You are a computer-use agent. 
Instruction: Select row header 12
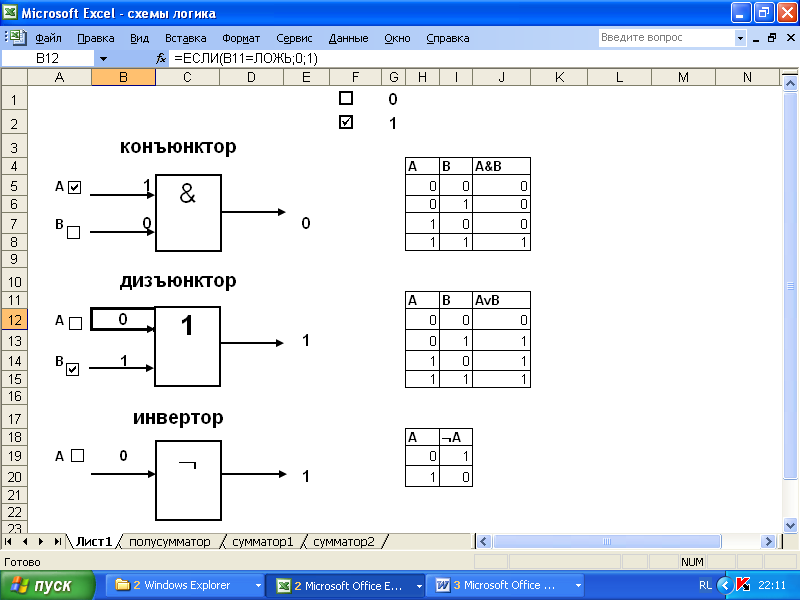coord(14,320)
